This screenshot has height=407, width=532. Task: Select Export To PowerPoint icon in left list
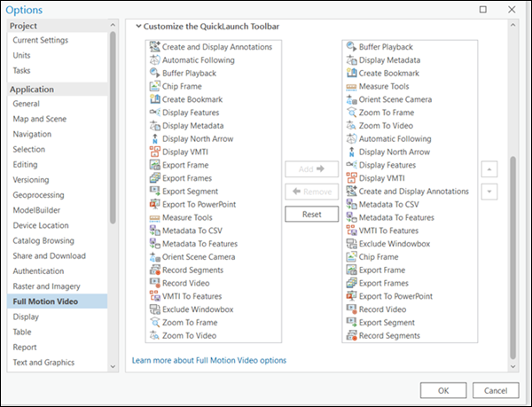(x=154, y=205)
